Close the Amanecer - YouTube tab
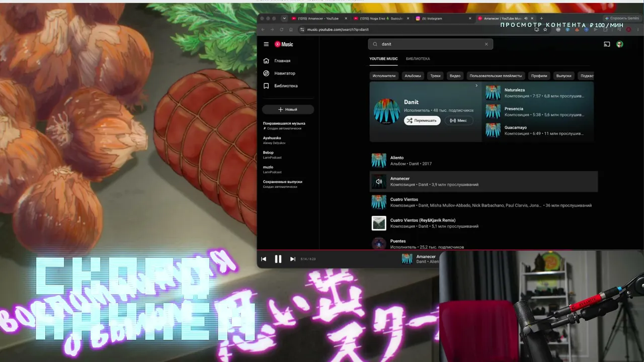This screenshot has height=362, width=644. point(346,19)
